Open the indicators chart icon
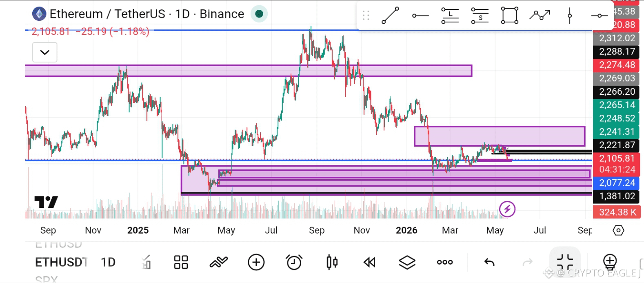The image size is (644, 283). 147,262
